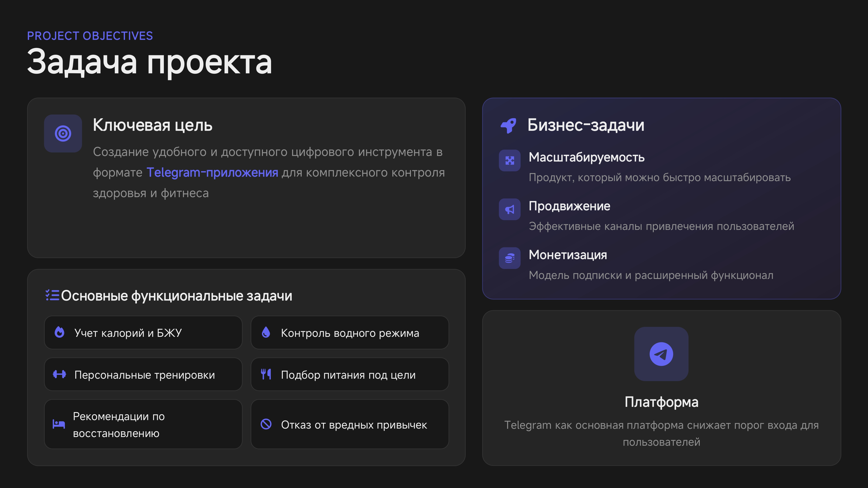This screenshot has height=488, width=868.
Task: Click the water drop icon
Action: pyautogui.click(x=266, y=332)
